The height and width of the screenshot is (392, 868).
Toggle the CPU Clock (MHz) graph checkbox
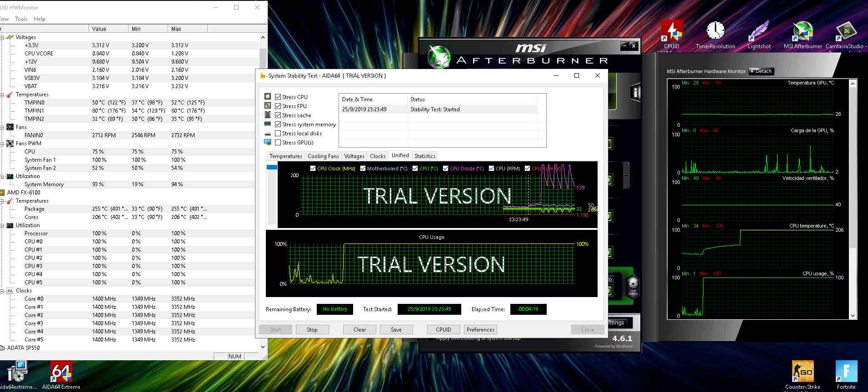coord(313,168)
